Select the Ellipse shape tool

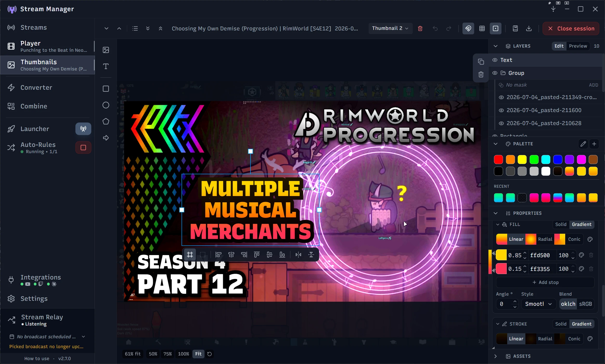click(x=106, y=105)
